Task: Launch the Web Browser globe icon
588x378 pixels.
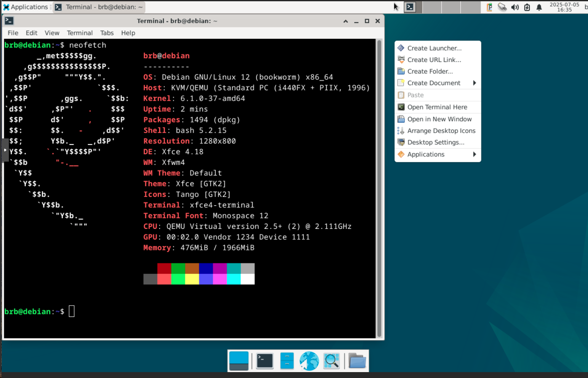Action: click(x=309, y=361)
